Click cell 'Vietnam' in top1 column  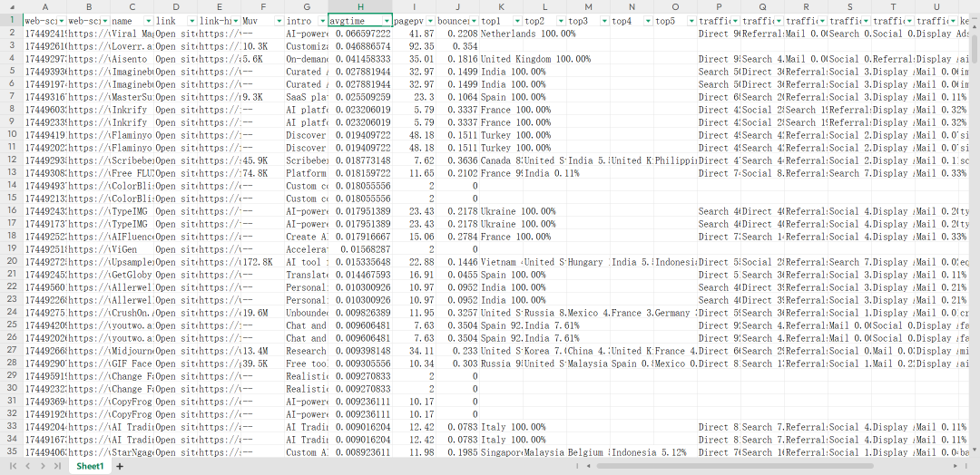(501, 262)
